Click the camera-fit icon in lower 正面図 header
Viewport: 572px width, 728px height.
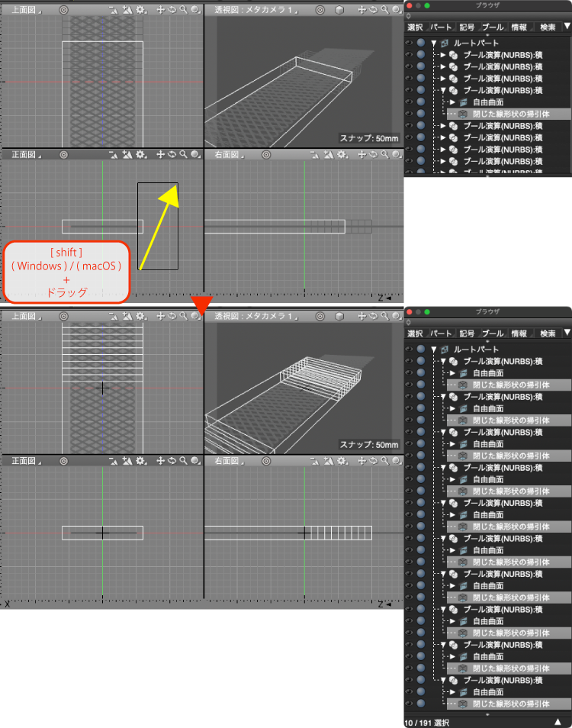[x=113, y=461]
